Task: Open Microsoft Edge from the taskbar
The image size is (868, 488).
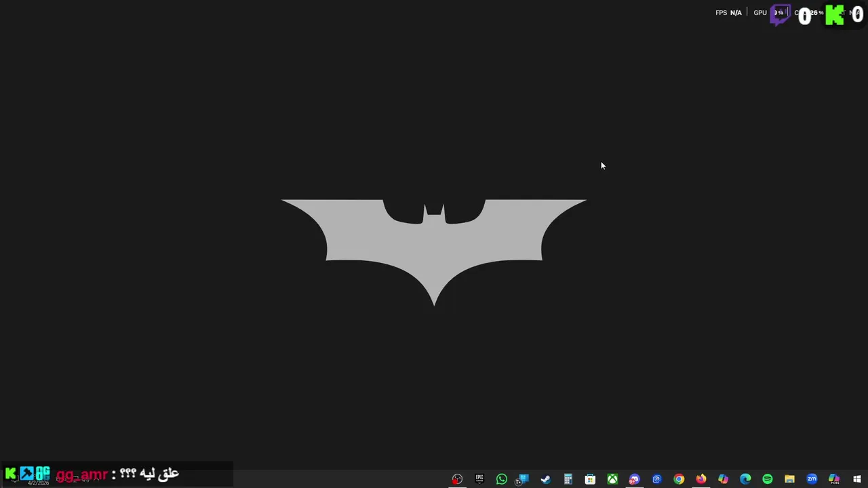Action: click(x=745, y=479)
